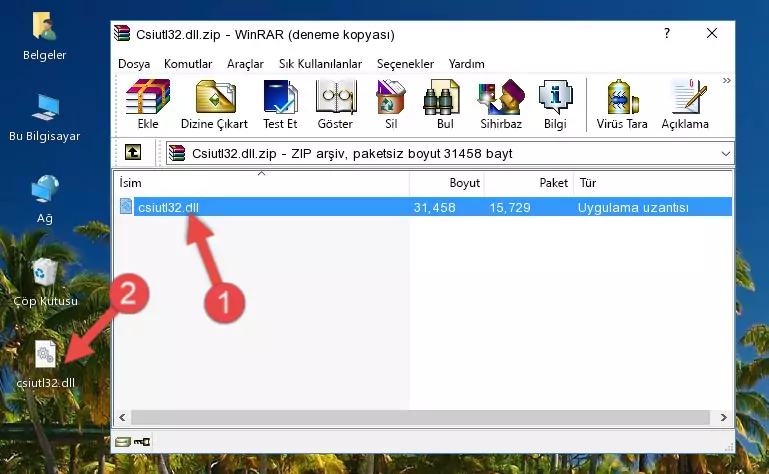The height and width of the screenshot is (474, 769).
Task: Open the Araçlar menu
Action: click(x=245, y=64)
